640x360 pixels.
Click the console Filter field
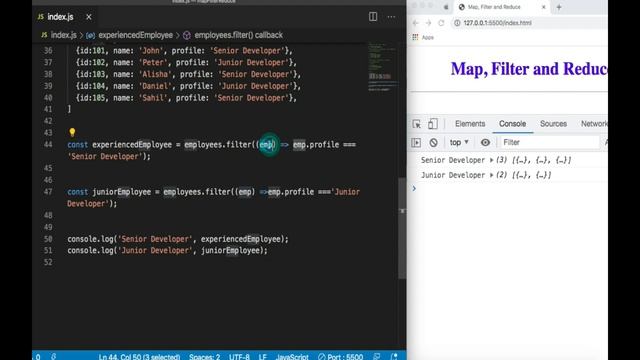(x=550, y=142)
